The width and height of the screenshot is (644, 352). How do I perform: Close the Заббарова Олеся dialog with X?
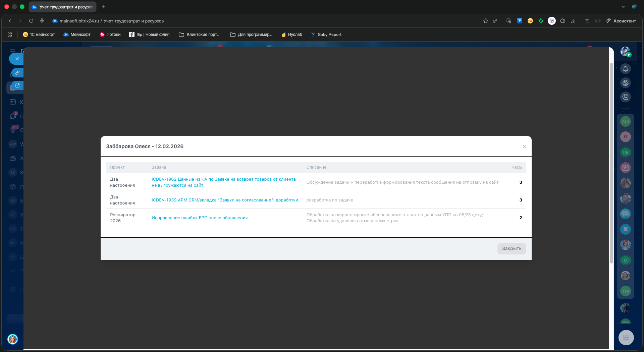(524, 146)
